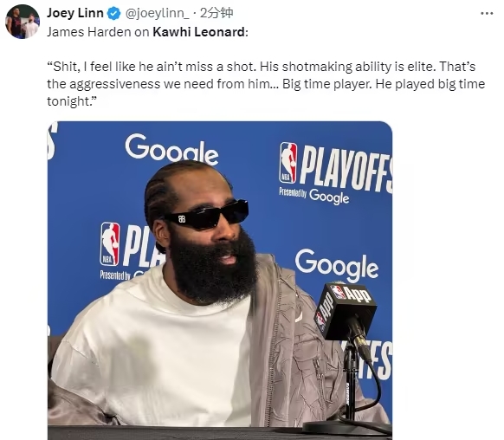Open the three-dot more options menu

487,14
